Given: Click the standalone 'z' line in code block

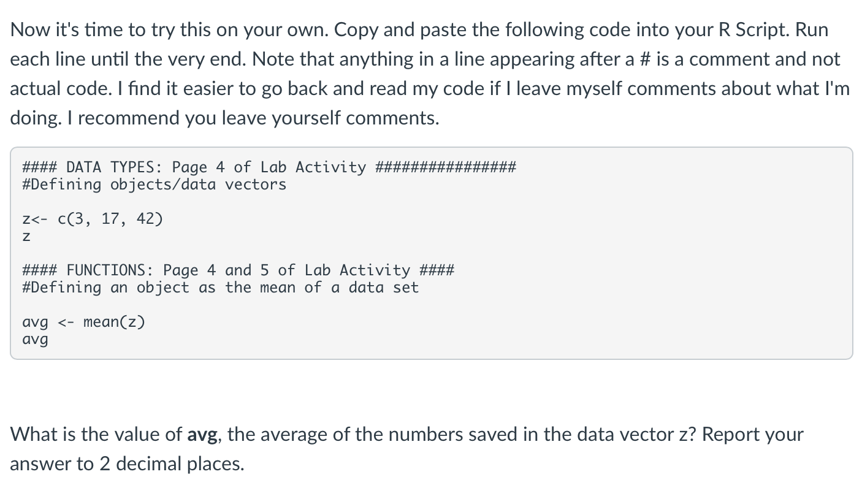Looking at the screenshot, I should pyautogui.click(x=26, y=237).
